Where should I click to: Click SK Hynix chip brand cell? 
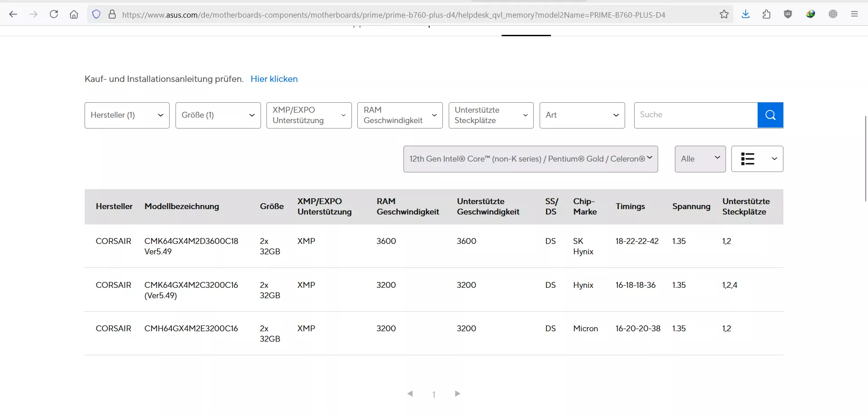pyautogui.click(x=583, y=246)
